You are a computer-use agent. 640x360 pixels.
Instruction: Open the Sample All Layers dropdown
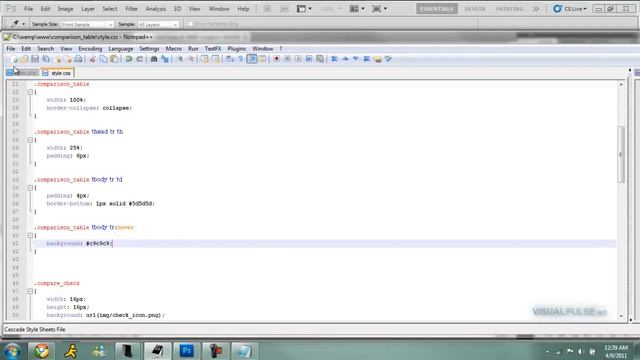158,24
